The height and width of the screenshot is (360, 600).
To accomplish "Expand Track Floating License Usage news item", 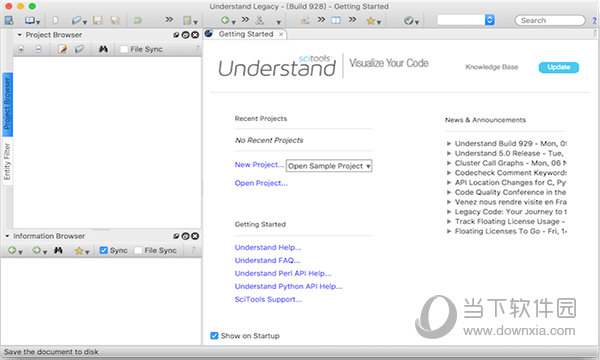I will 449,222.
